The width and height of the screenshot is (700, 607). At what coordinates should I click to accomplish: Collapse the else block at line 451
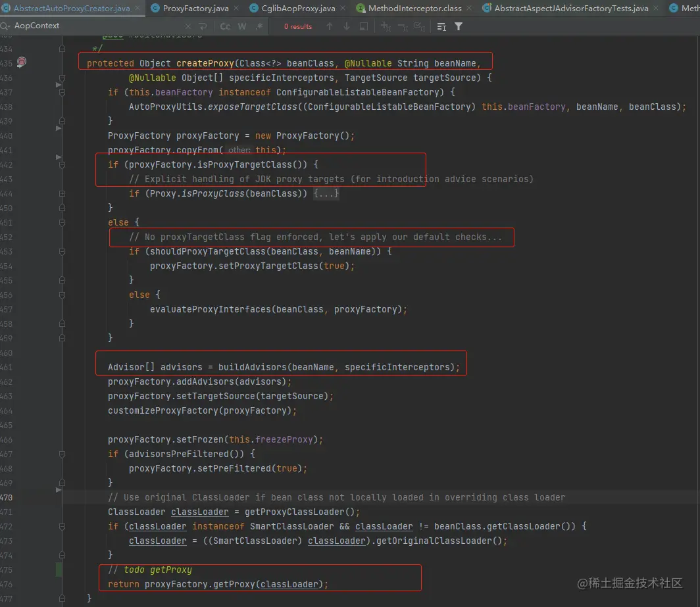pos(62,223)
